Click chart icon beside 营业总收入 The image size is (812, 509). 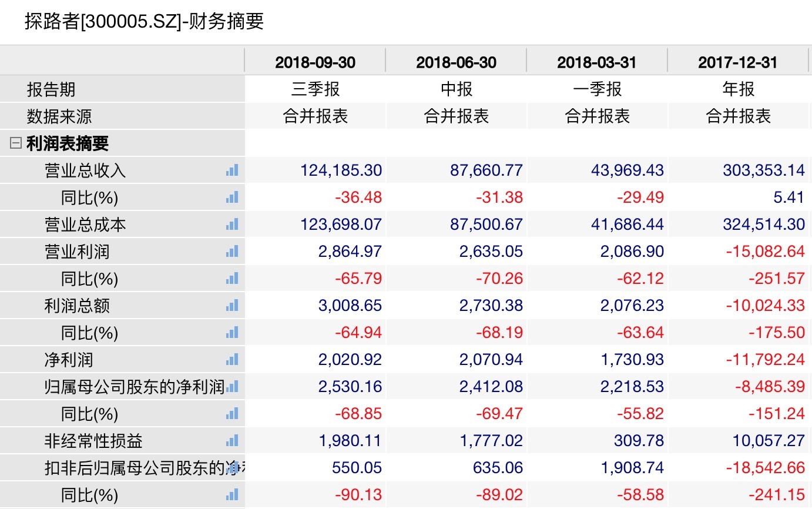(232, 170)
